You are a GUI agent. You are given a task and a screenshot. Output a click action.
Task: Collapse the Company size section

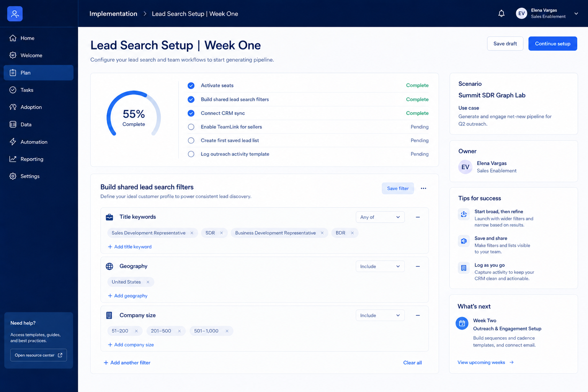click(x=418, y=315)
